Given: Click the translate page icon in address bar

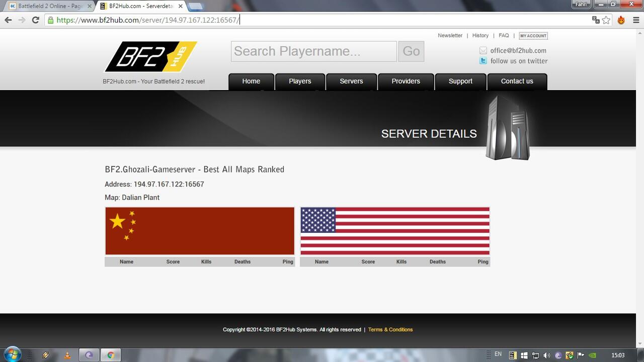Looking at the screenshot, I should [596, 20].
